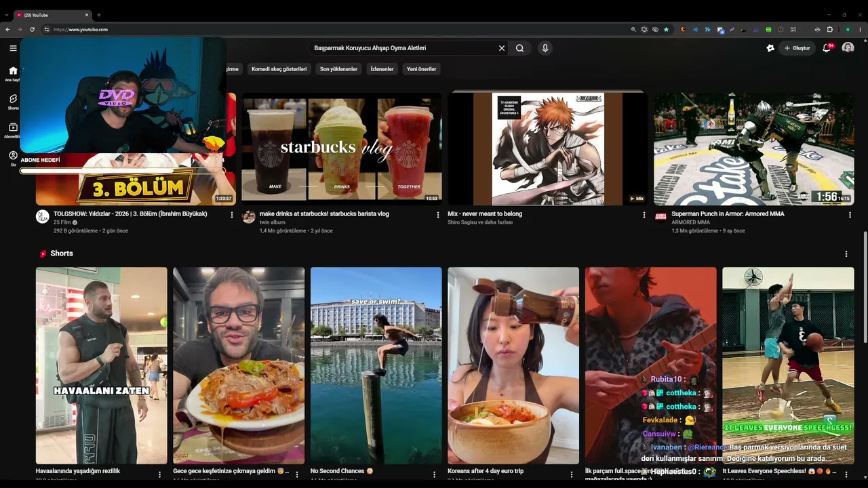Open the Chrome profile button

[x=848, y=30]
